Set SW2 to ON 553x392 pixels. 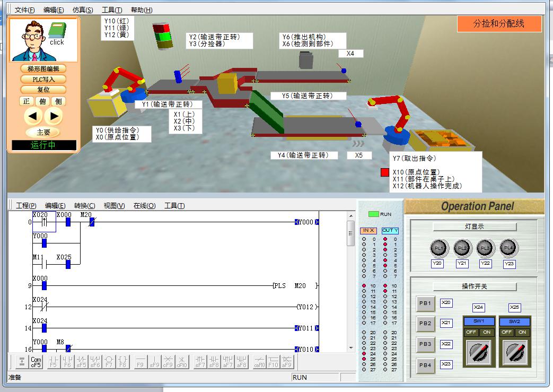tap(522, 332)
